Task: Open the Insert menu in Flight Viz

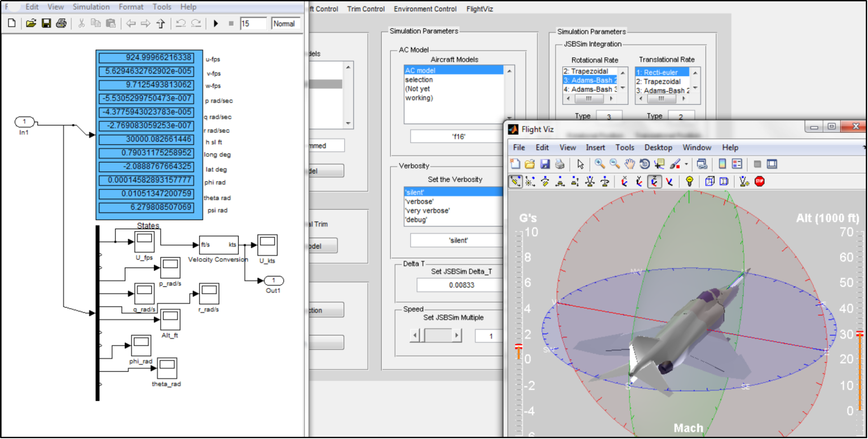Action: click(x=595, y=148)
